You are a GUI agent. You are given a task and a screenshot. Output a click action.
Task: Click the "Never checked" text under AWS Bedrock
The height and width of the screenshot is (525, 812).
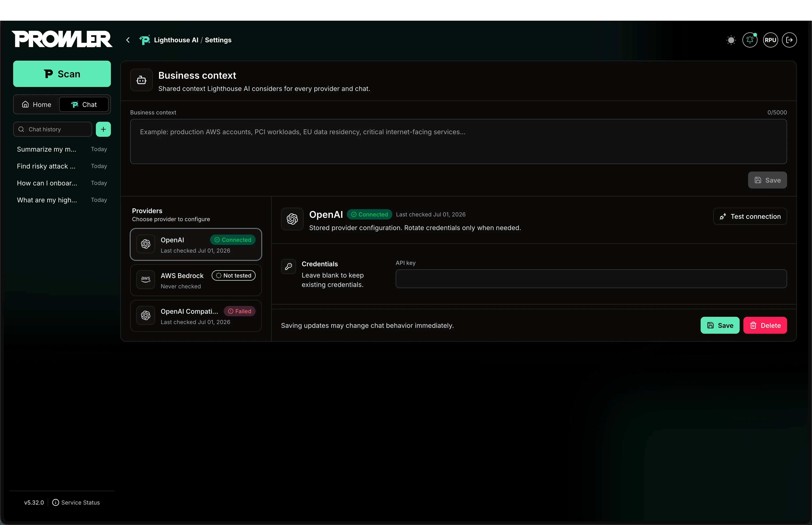[x=181, y=286]
